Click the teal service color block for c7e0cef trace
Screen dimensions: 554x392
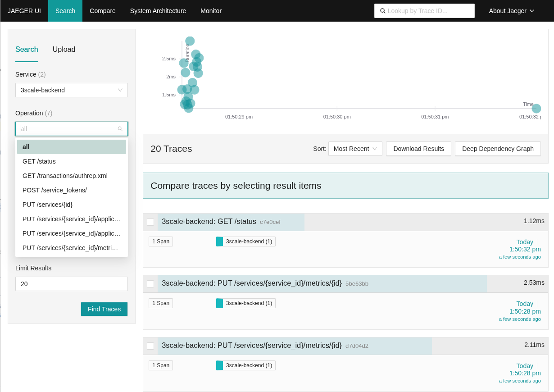219,242
